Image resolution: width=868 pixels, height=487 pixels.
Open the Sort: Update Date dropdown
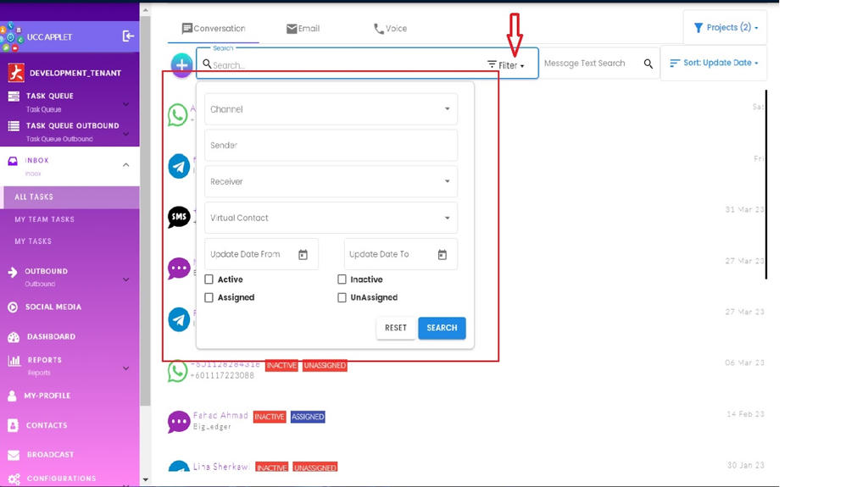click(x=714, y=64)
